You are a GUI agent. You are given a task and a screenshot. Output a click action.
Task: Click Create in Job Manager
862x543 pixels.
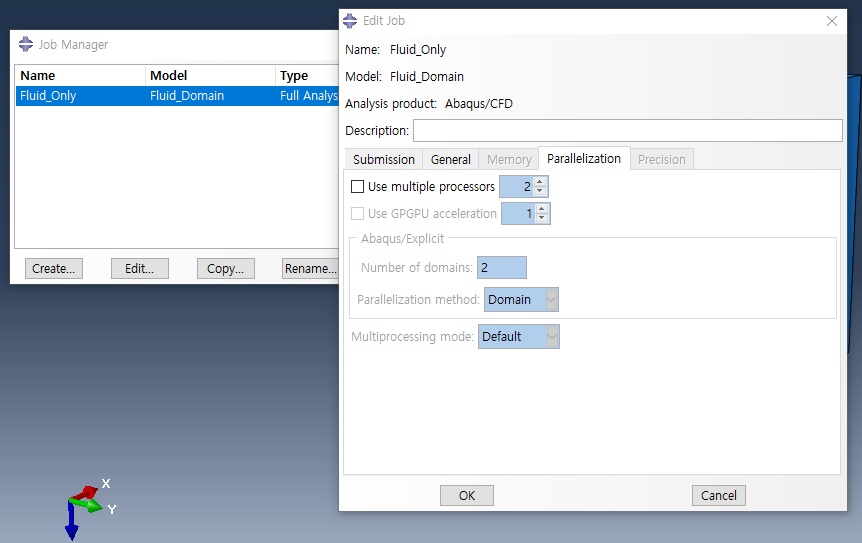click(53, 268)
